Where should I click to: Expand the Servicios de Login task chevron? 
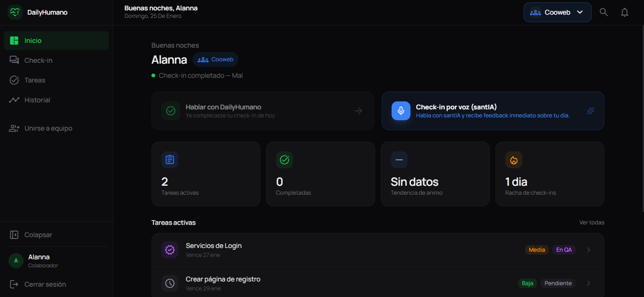pyautogui.click(x=588, y=250)
